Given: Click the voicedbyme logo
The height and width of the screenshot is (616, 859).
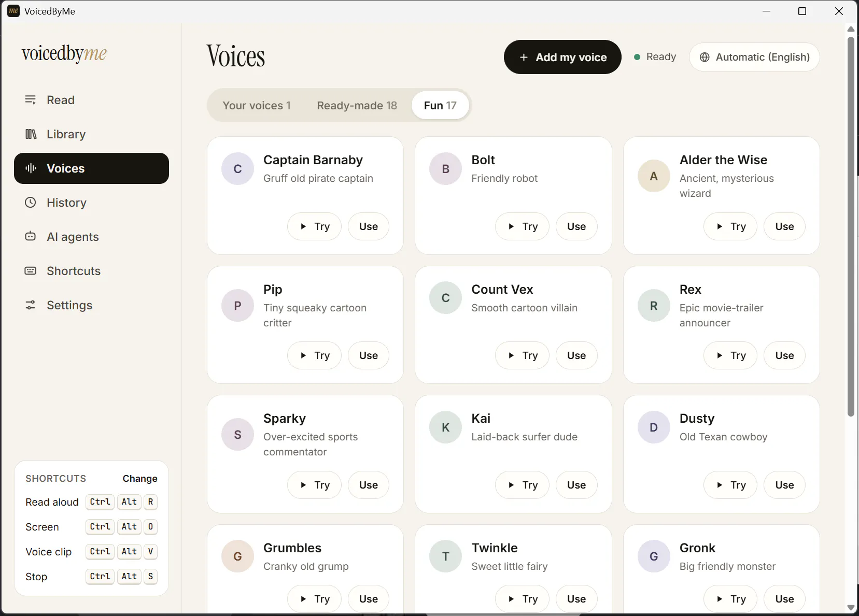Looking at the screenshot, I should click(64, 53).
